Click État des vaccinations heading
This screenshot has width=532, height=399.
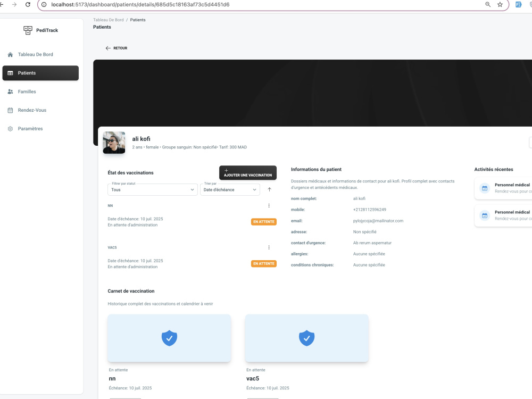pos(131,173)
